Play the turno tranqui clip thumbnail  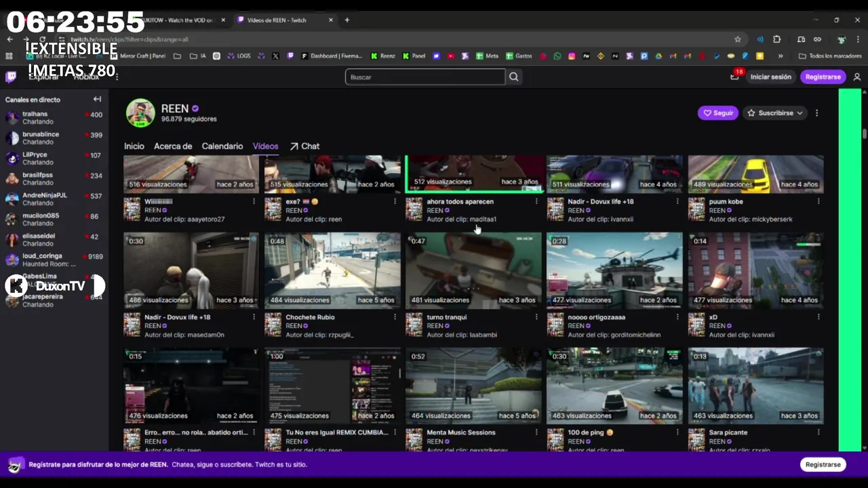(x=473, y=270)
